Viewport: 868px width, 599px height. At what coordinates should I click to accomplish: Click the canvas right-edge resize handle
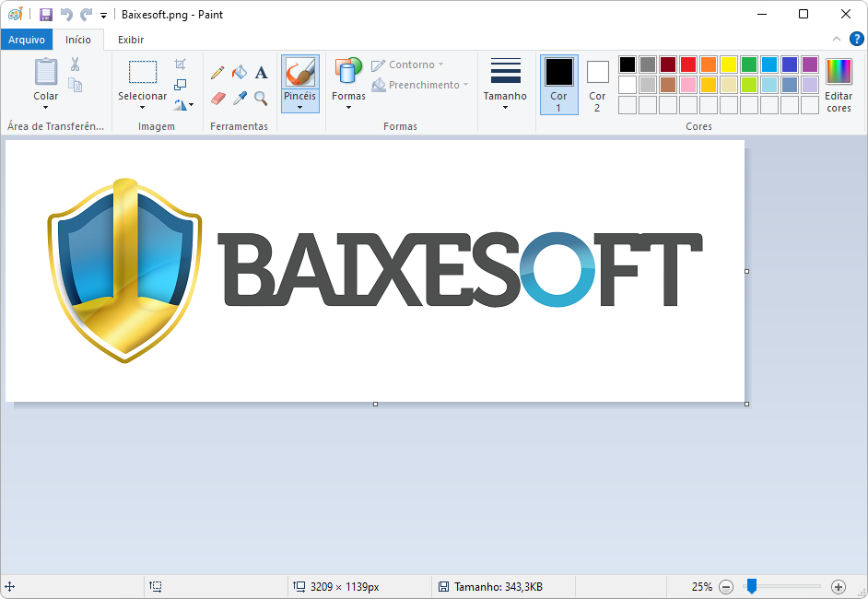click(x=746, y=271)
